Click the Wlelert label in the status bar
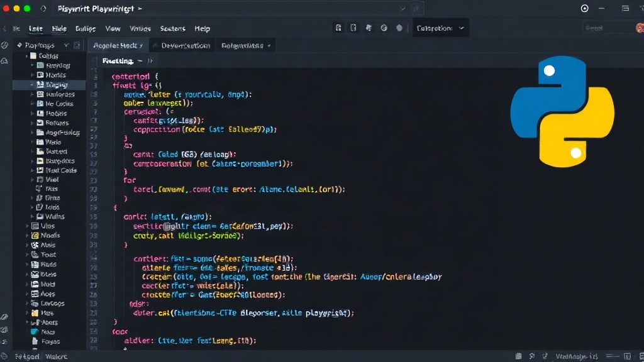This screenshot has height=362, width=644. tap(56, 356)
